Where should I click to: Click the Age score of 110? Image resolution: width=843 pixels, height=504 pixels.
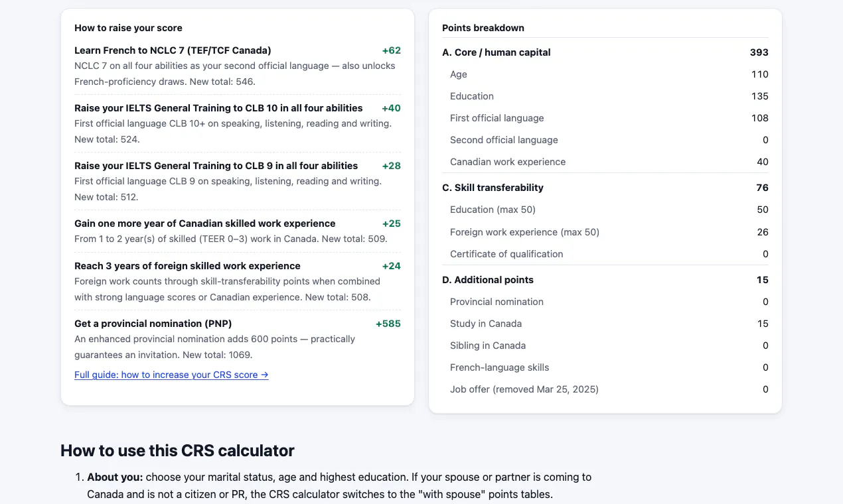coord(760,74)
